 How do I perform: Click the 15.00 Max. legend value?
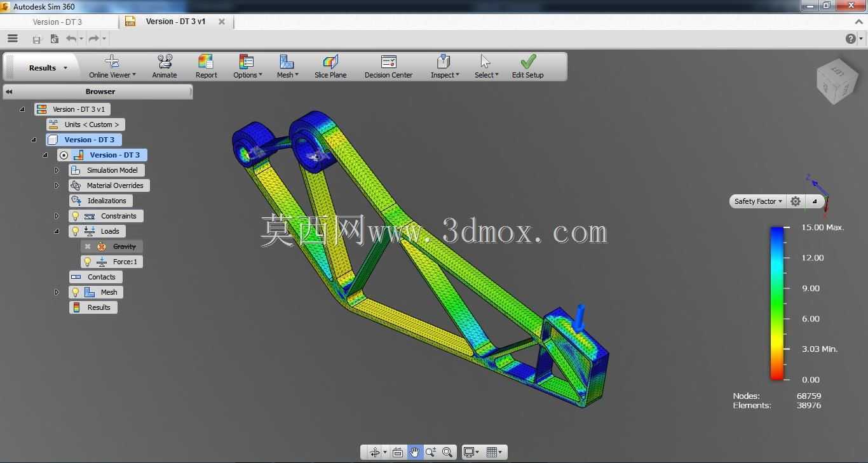[x=822, y=227]
